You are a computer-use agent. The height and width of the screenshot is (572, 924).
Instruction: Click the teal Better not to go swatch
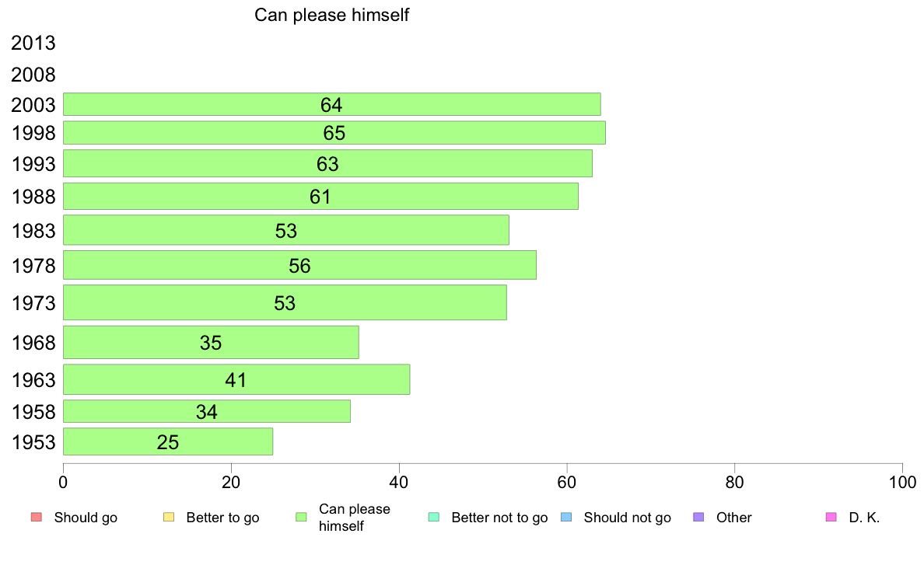click(434, 518)
